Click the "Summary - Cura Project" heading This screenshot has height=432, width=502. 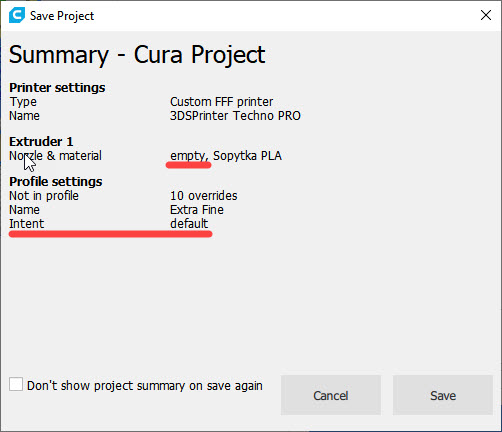tap(137, 55)
